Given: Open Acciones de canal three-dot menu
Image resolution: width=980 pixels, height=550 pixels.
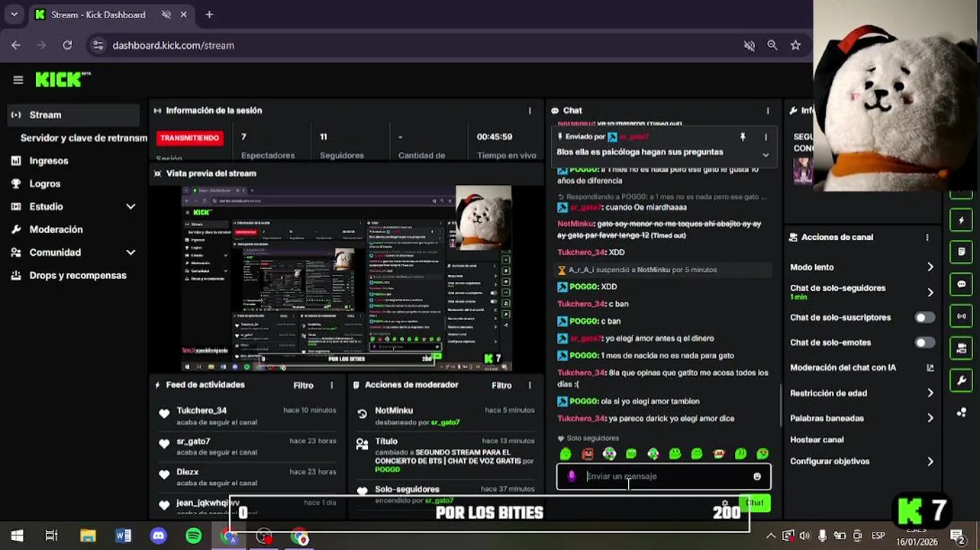Looking at the screenshot, I should (x=927, y=238).
